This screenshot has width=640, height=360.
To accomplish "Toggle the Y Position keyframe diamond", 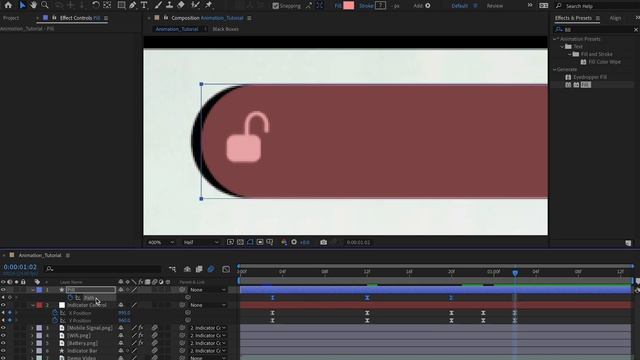I will pos(10,320).
